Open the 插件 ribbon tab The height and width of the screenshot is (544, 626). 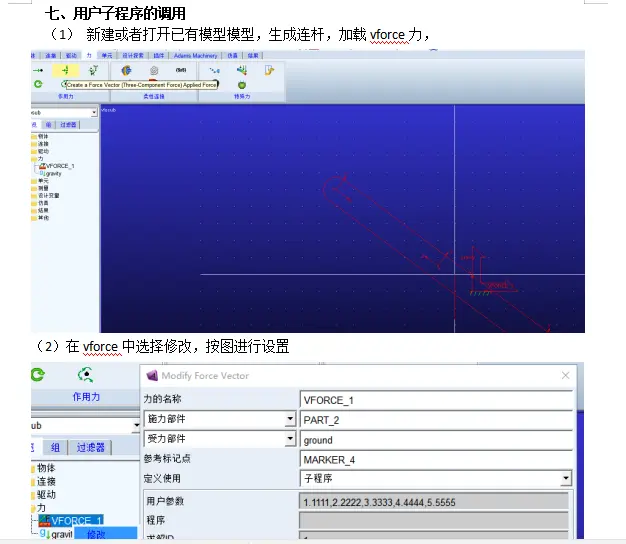(158, 55)
